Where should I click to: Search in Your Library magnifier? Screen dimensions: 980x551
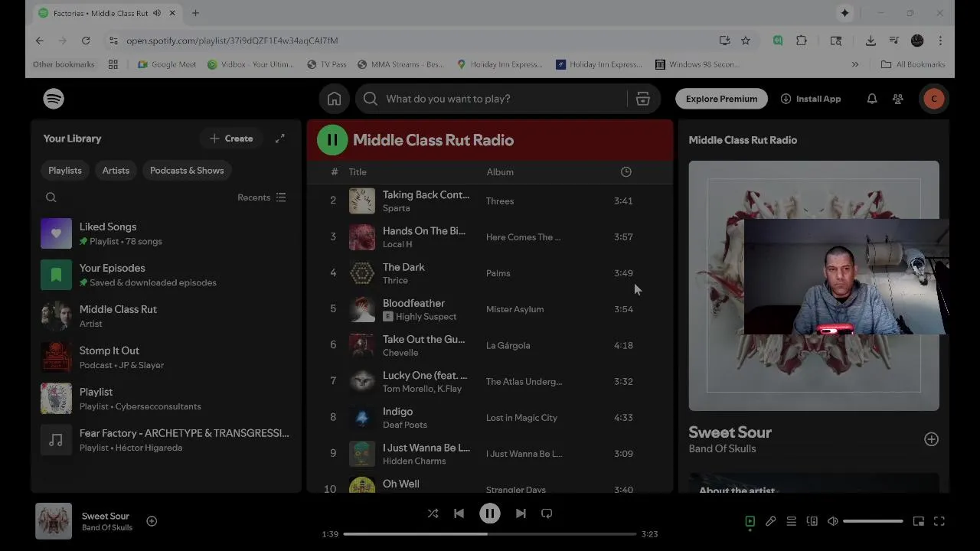click(x=51, y=197)
